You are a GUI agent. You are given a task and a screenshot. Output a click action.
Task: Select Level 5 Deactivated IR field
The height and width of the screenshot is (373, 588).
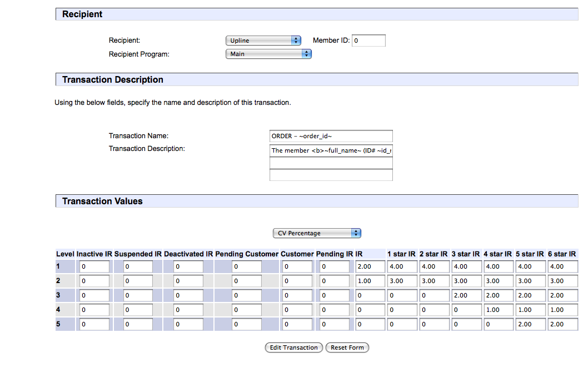coord(188,324)
